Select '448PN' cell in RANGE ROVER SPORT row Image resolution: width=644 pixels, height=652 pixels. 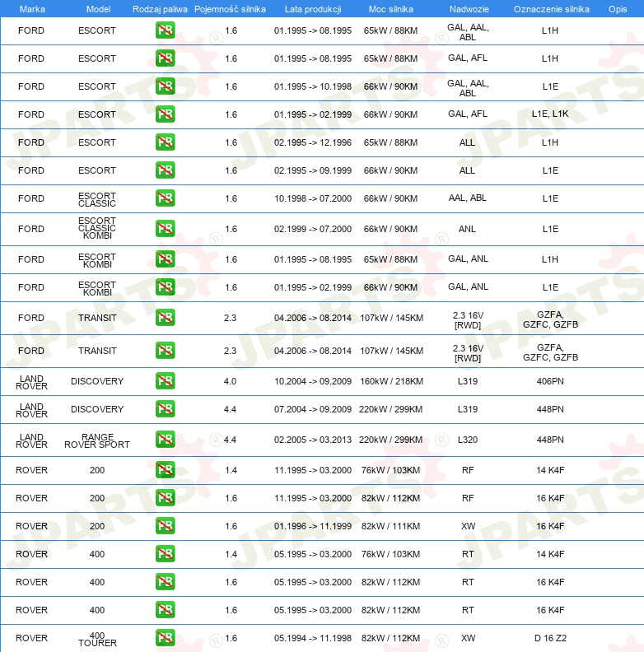[550, 440]
